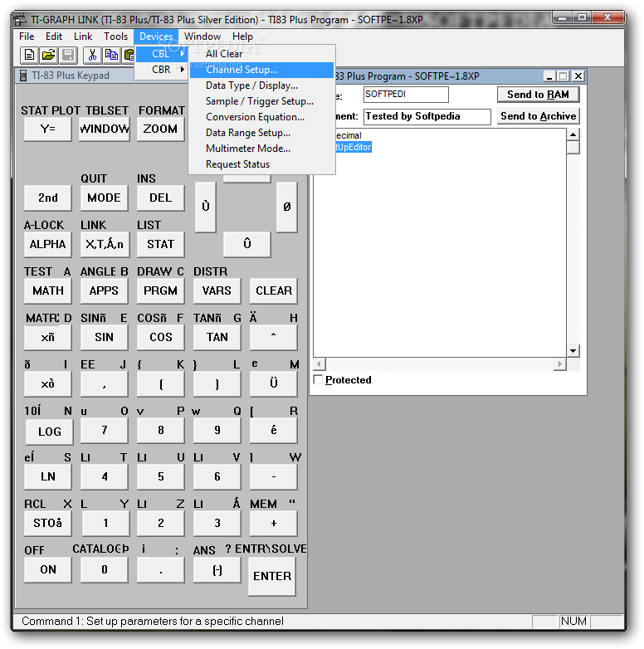
Task: Click the SIN keypad button
Action: [x=104, y=337]
